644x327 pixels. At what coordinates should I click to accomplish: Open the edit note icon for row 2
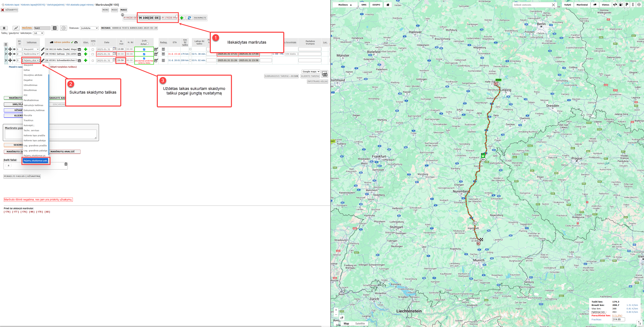tap(156, 54)
